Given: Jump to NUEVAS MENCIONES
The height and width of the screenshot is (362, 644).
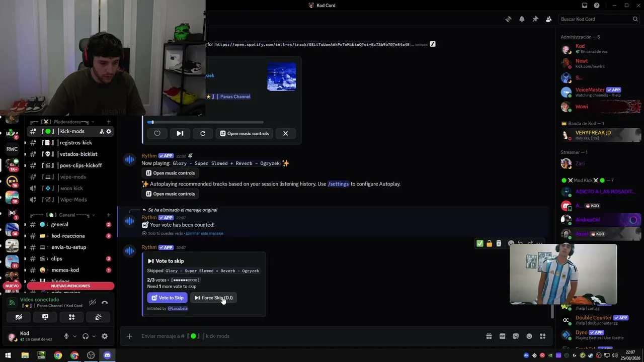Looking at the screenshot, I should tap(70, 286).
